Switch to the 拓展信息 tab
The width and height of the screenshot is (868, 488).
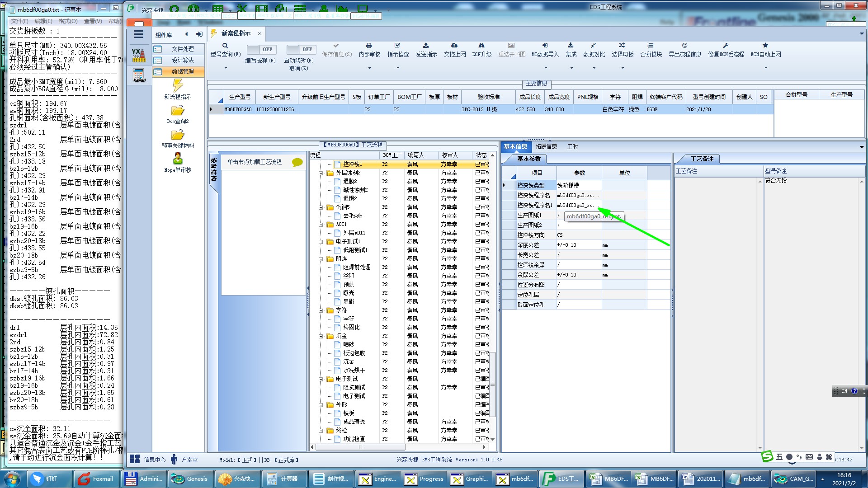pyautogui.click(x=546, y=146)
